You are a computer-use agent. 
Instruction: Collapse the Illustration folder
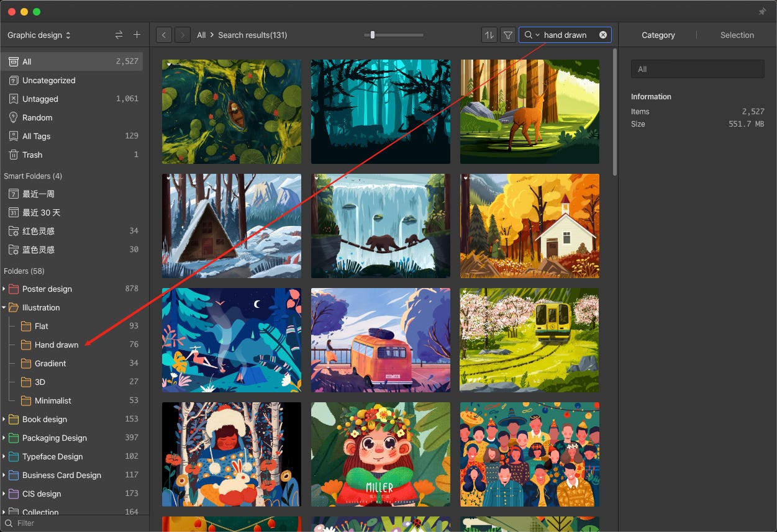(4, 307)
